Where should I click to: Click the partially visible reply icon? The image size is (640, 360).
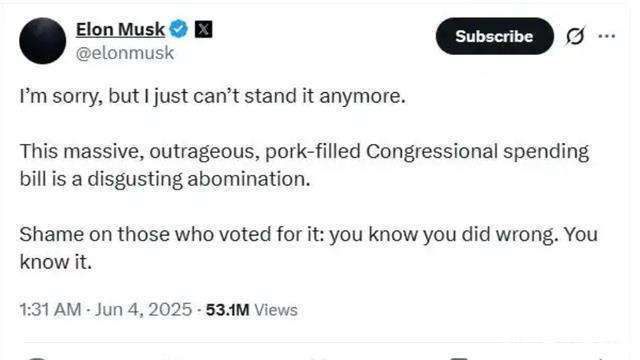tap(37, 358)
